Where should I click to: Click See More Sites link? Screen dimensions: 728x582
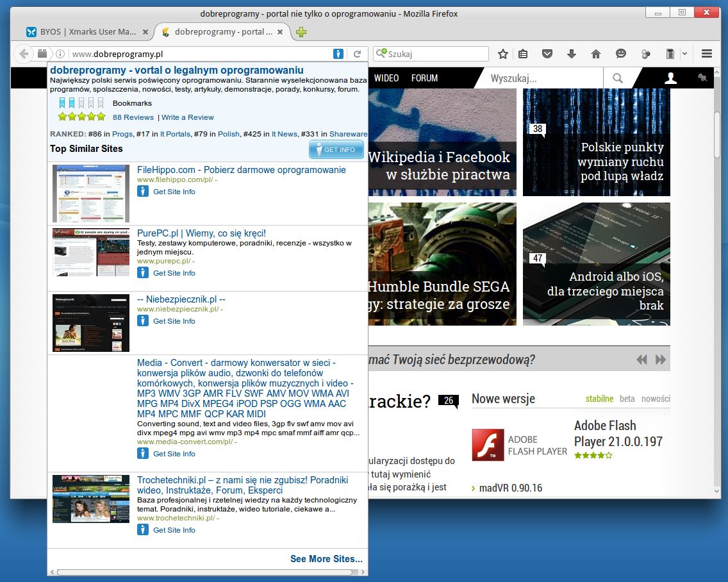tap(326, 559)
